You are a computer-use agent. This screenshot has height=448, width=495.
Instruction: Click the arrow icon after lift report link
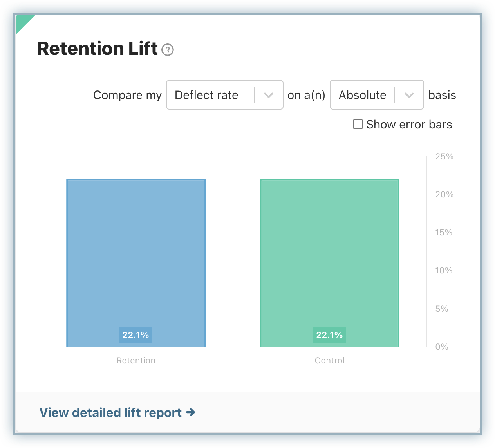tap(190, 412)
